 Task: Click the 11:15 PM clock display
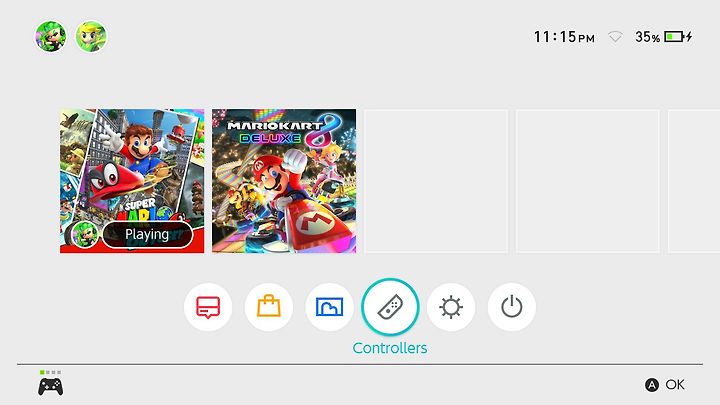click(564, 37)
